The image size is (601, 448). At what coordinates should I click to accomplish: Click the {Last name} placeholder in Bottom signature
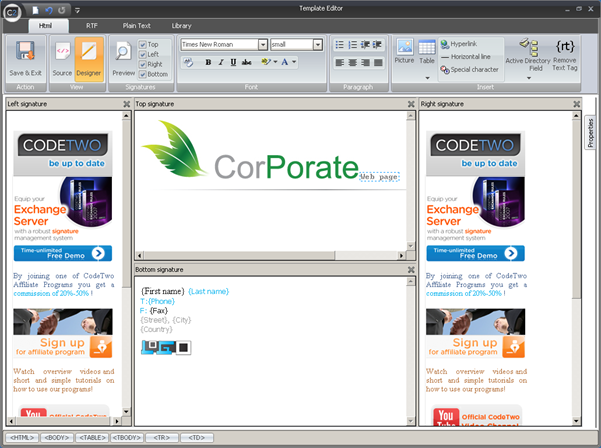click(209, 292)
